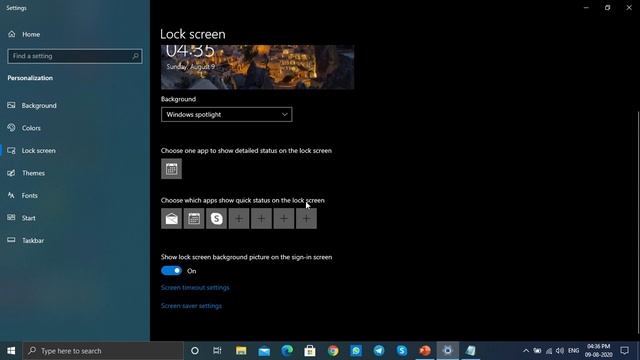This screenshot has height=360, width=640.
Task: Click the lock screen preview image
Action: 258,67
